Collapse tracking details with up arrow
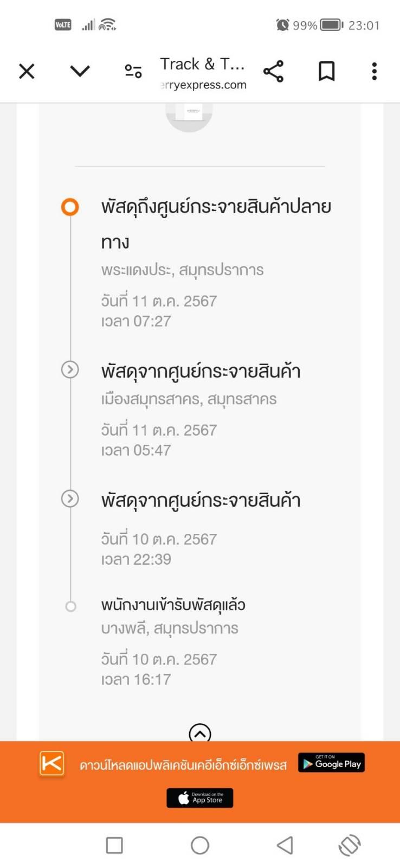Viewport: 400px width, 868px height. point(200,733)
